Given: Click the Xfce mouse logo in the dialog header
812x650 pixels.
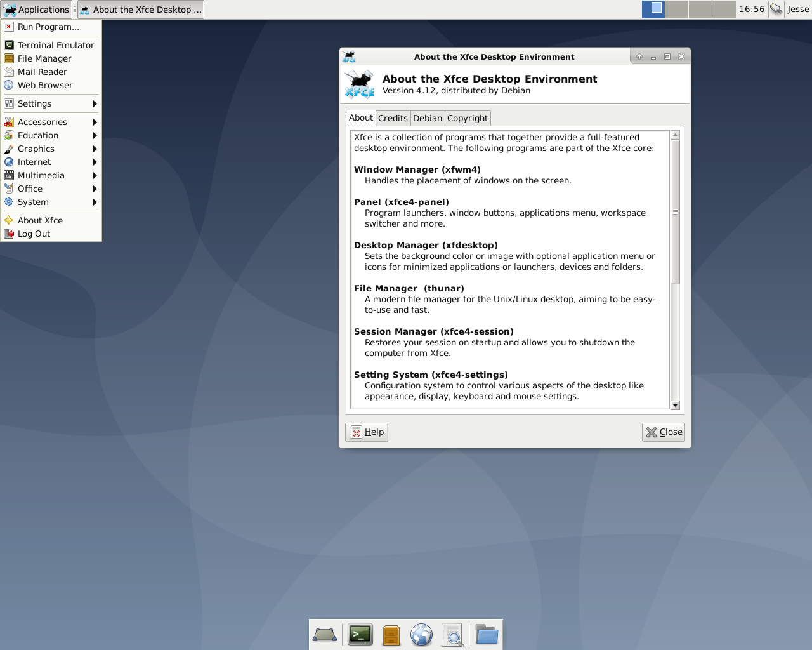Looking at the screenshot, I should coord(360,84).
